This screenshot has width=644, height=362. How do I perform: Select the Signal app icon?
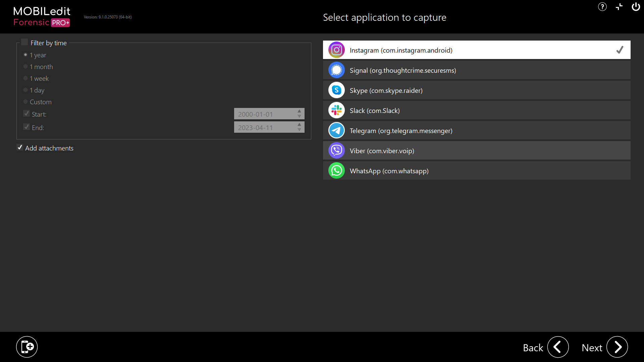click(336, 70)
